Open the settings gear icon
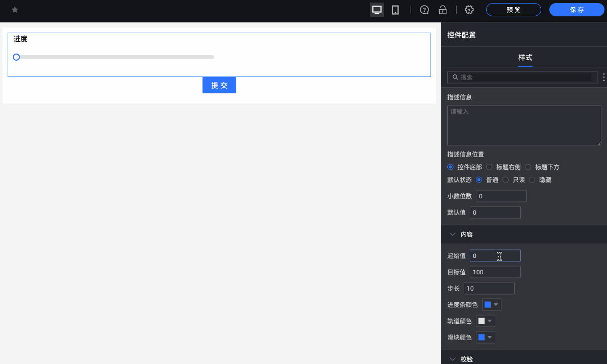 click(469, 9)
